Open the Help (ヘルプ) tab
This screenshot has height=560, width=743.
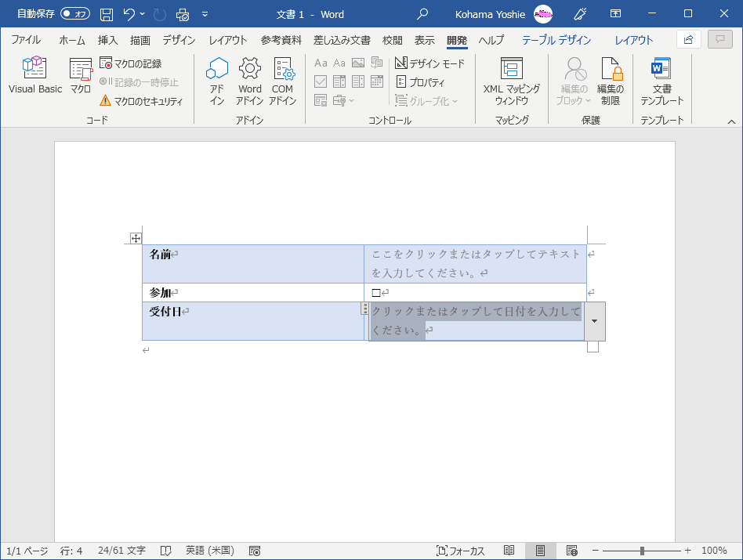tap(491, 40)
